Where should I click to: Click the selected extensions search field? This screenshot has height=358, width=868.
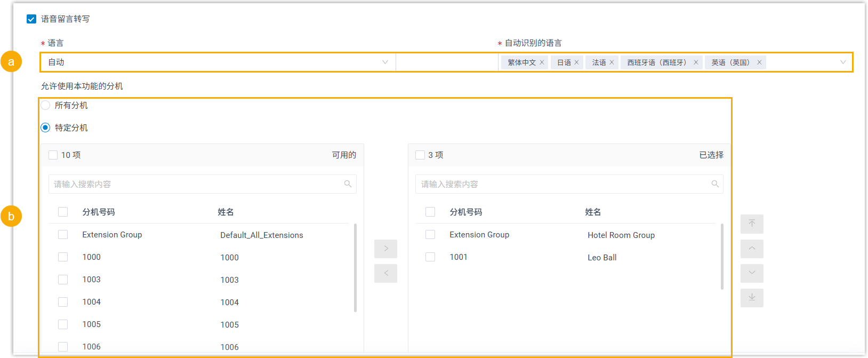(x=564, y=184)
